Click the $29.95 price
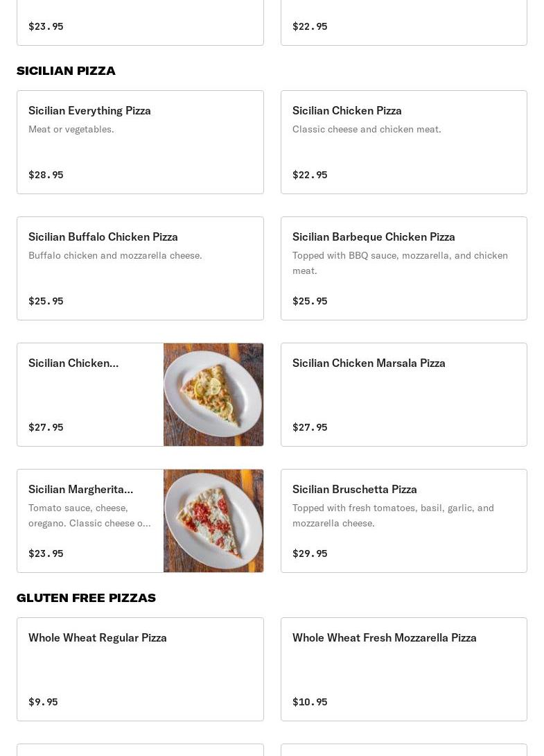The image size is (544, 756). 310,553
